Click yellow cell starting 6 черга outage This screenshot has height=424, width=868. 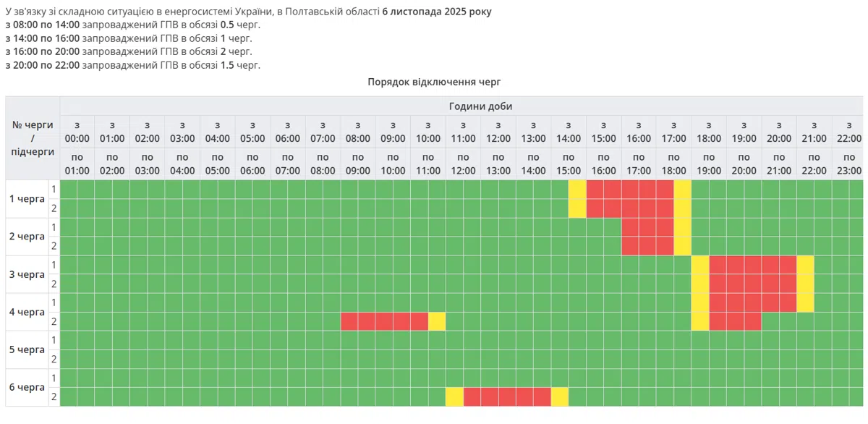pos(454,397)
